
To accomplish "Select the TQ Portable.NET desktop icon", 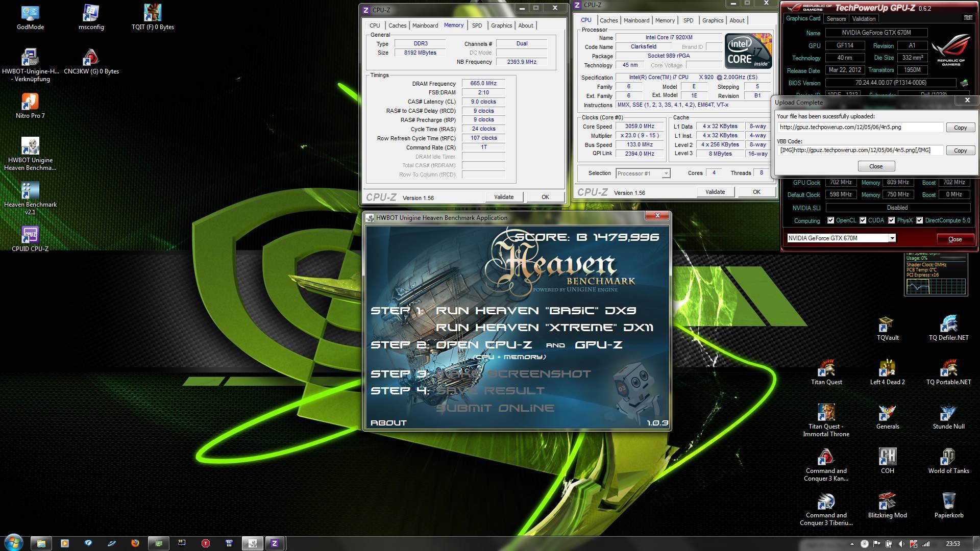I will pos(948,372).
